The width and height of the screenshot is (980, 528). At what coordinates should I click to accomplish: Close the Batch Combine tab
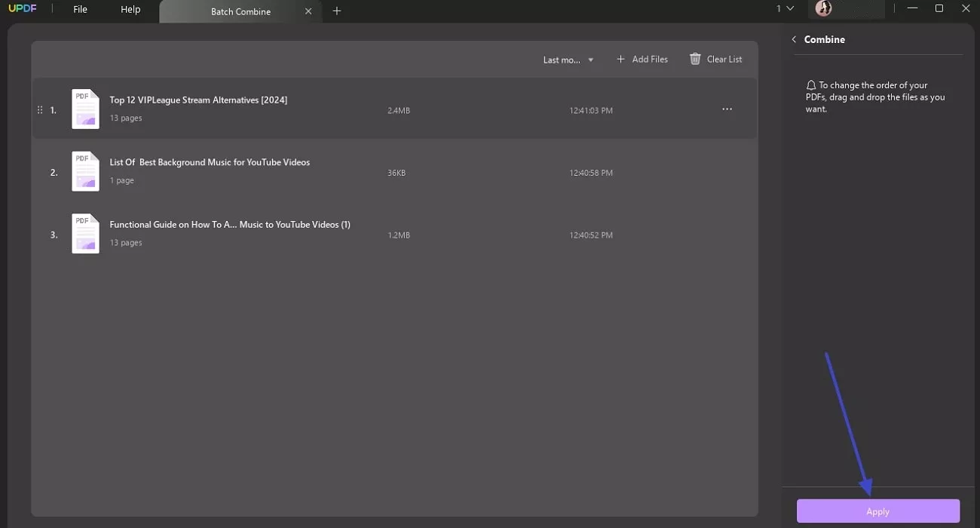pyautogui.click(x=308, y=11)
